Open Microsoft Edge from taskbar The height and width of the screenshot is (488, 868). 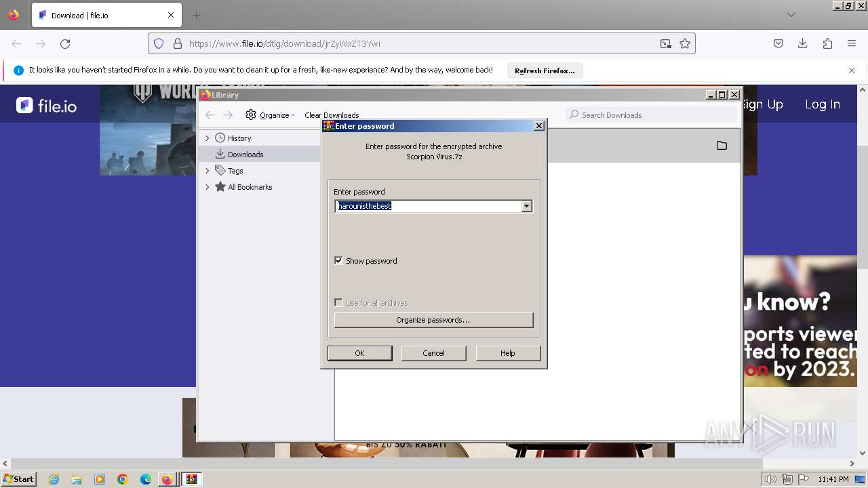click(146, 479)
